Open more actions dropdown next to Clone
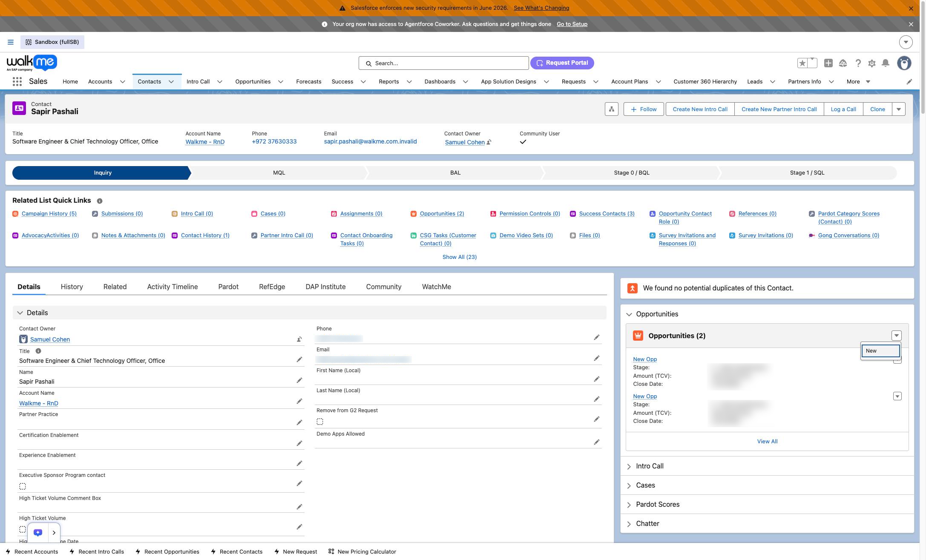Viewport: 926px width, 560px height. [899, 109]
